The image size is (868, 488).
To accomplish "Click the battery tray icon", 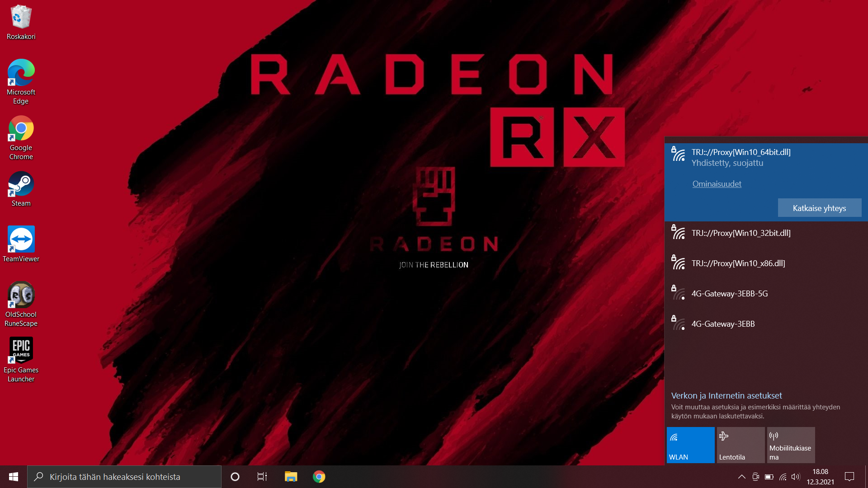I will pyautogui.click(x=769, y=477).
